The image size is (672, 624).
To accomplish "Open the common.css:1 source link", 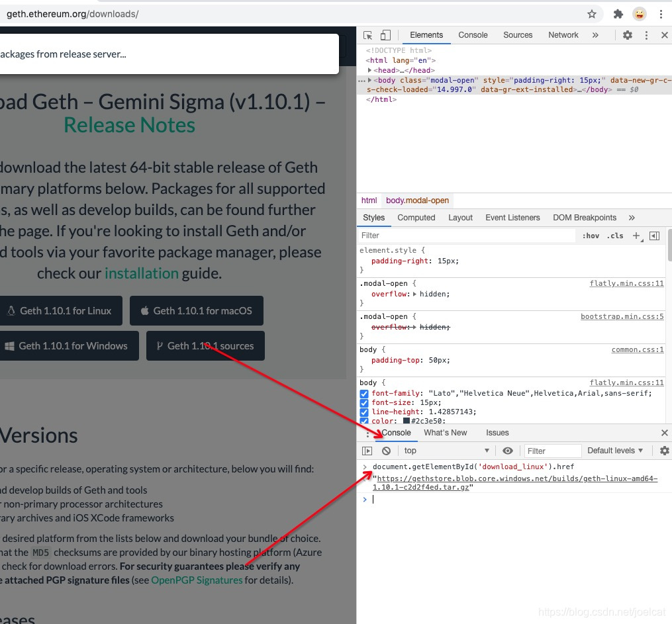I will coord(638,349).
